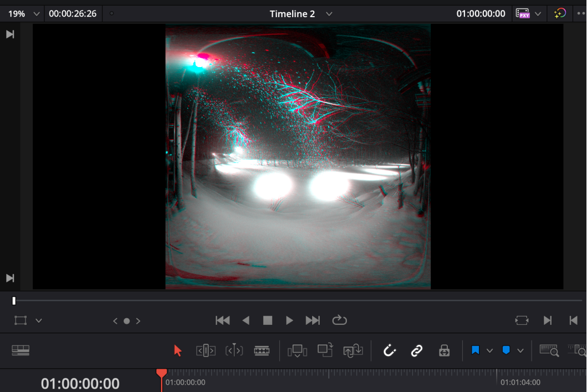Toggle Loop playback
The width and height of the screenshot is (587, 392).
pos(339,320)
